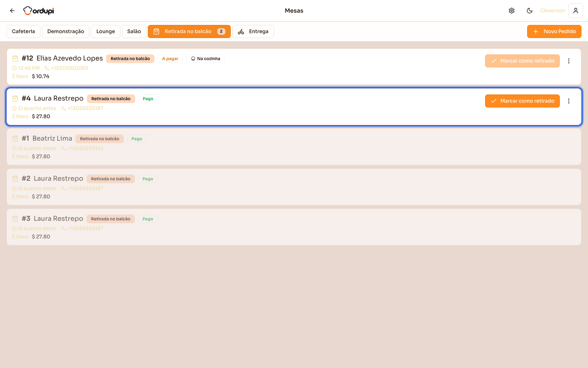Mark order #4 Laura Restrepo as retirado
588x368 pixels.
(522, 101)
